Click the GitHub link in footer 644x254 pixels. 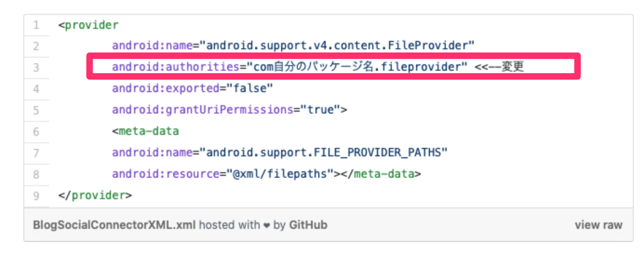tap(308, 225)
